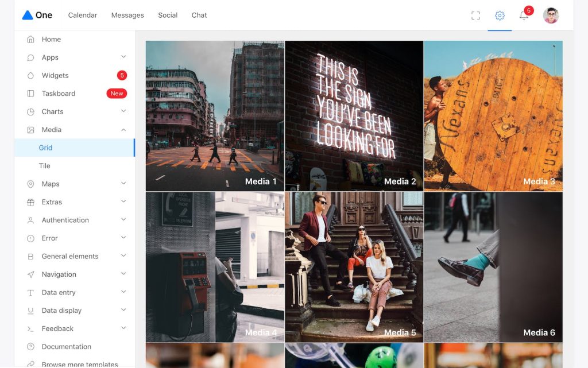Image resolution: width=588 pixels, height=368 pixels.
Task: Open the notifications bell
Action: (524, 16)
